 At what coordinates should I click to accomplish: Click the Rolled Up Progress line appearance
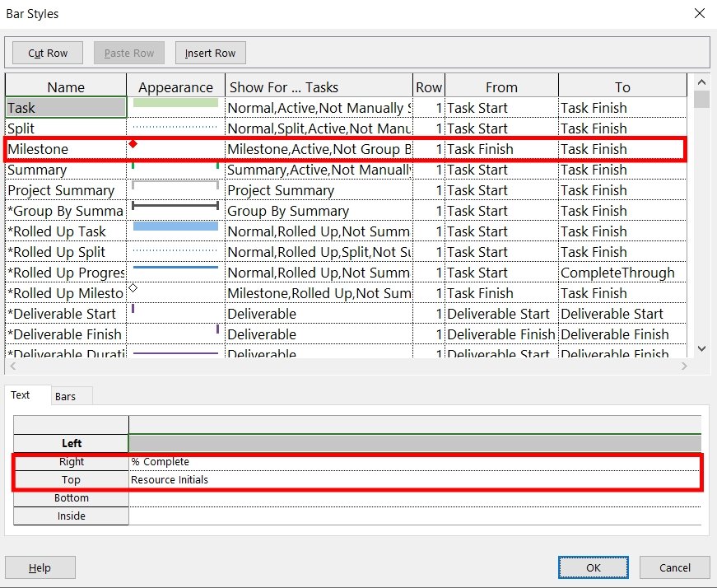(175, 267)
